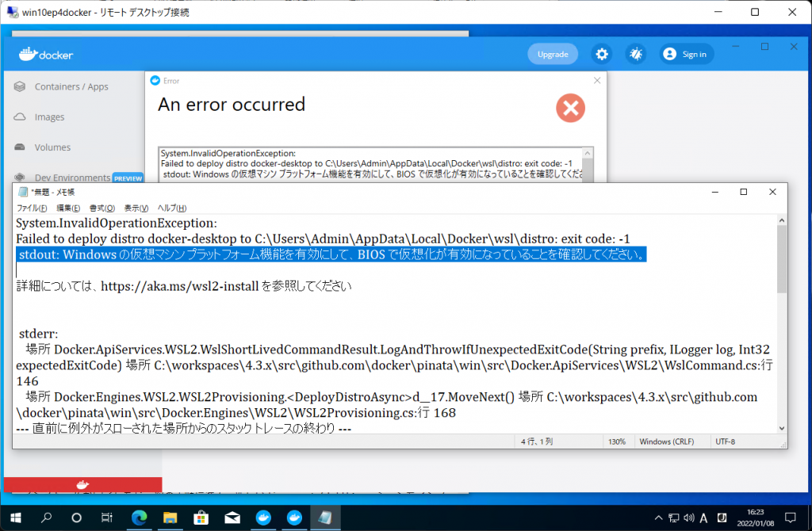
Task: Open Cortana circle on taskbar
Action: coord(77,518)
